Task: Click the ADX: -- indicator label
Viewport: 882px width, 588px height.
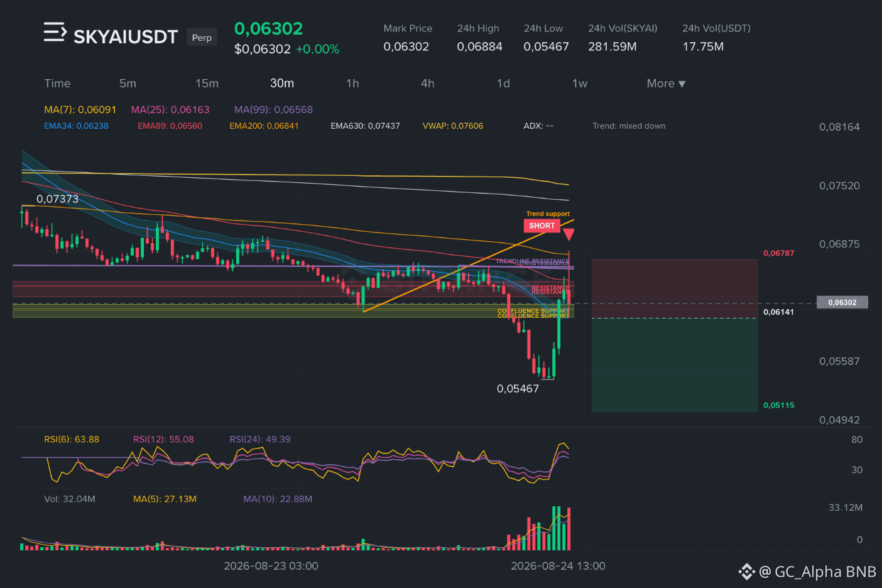Action: [x=538, y=126]
